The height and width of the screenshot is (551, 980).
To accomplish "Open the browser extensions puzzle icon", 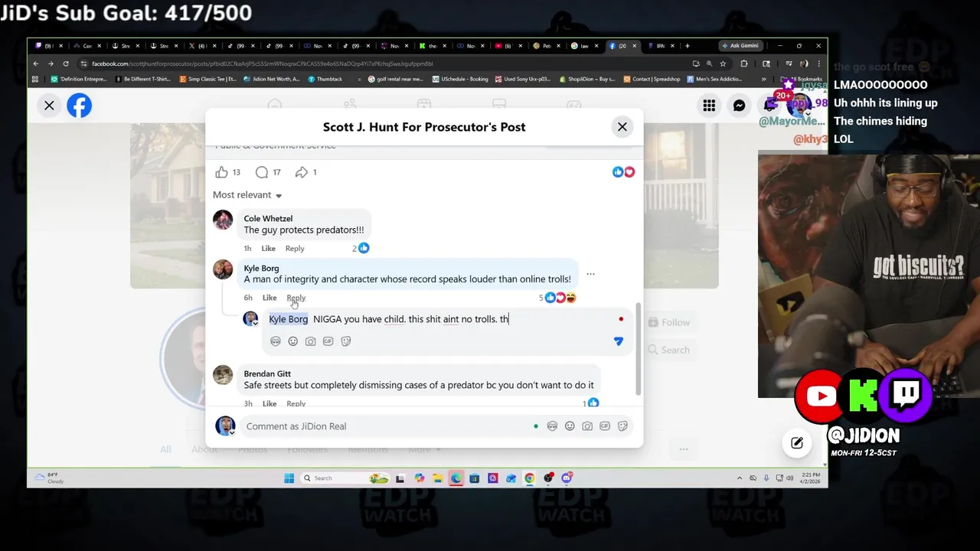I will [x=743, y=64].
